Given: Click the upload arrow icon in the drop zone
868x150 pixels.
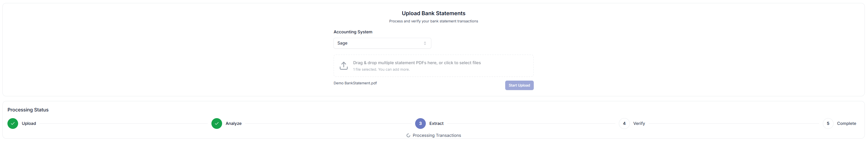Looking at the screenshot, I should pyautogui.click(x=343, y=65).
